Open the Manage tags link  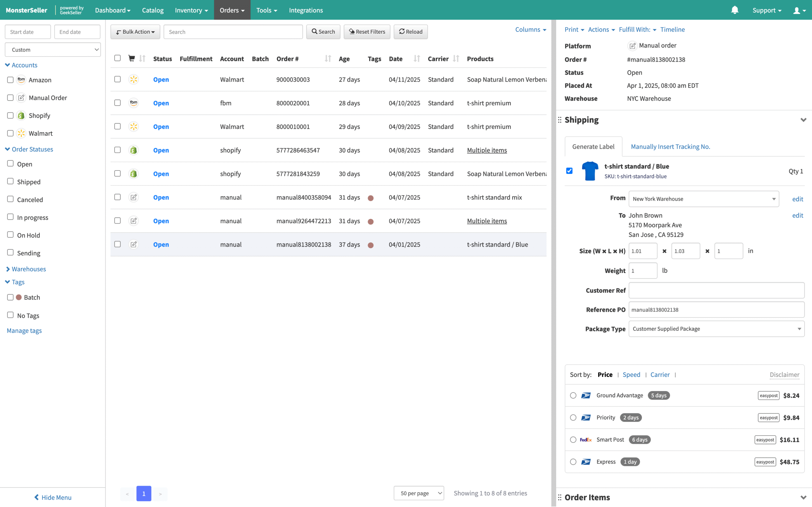(24, 330)
